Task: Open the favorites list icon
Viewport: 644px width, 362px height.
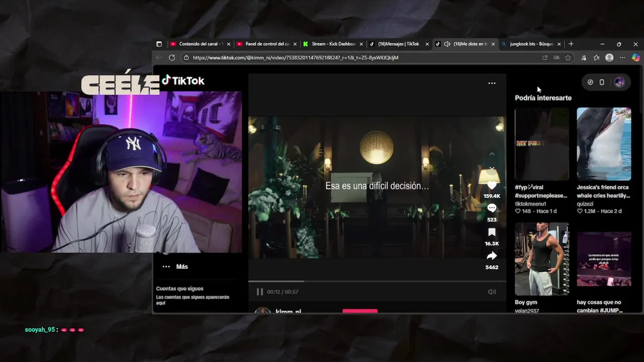Action: pos(596,58)
